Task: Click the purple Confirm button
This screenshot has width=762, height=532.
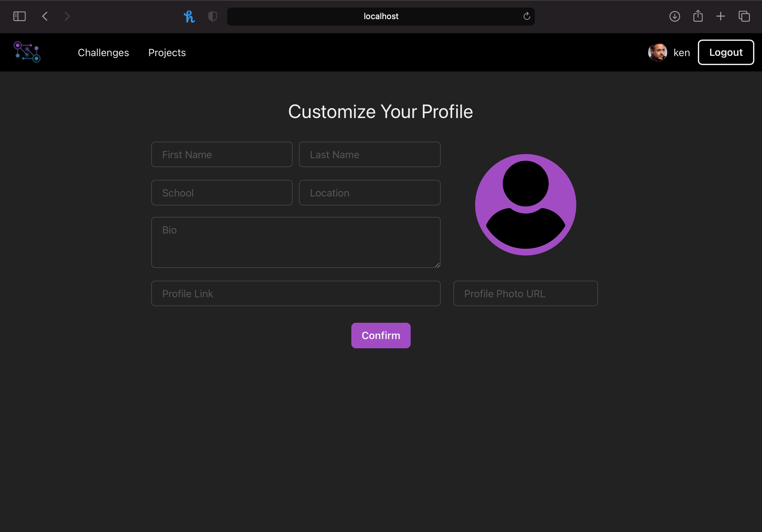Action: coord(381,335)
